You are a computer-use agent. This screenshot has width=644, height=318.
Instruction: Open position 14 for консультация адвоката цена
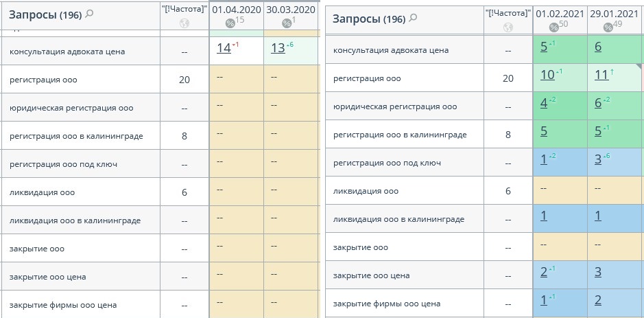pyautogui.click(x=224, y=48)
